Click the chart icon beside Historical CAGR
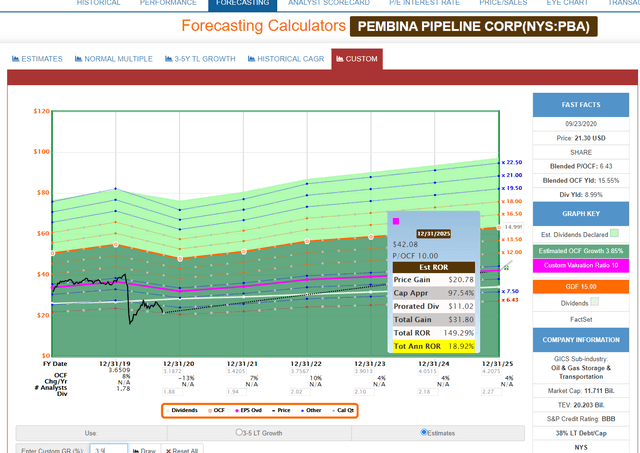 pyautogui.click(x=251, y=59)
